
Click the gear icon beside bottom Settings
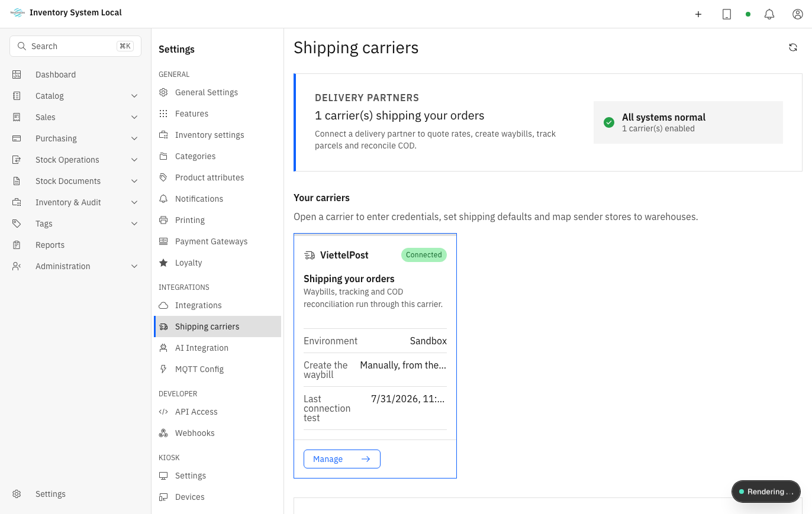tap(17, 494)
